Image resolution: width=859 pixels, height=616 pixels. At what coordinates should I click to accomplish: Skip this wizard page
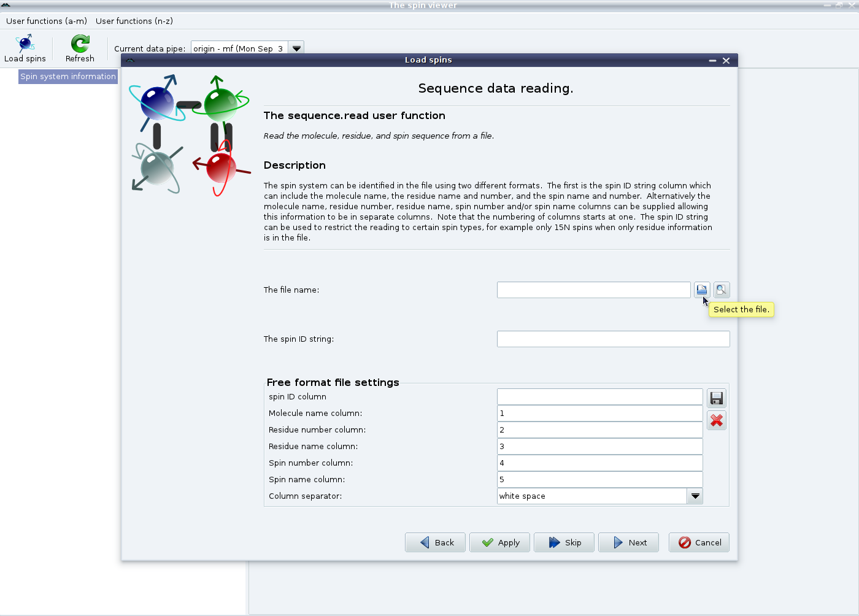(564, 542)
